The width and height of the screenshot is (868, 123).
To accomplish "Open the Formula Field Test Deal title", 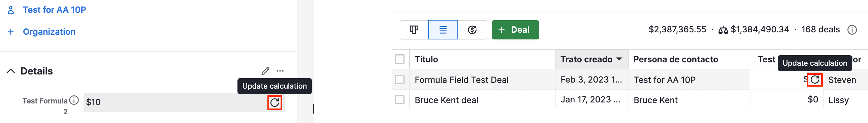I will [462, 80].
